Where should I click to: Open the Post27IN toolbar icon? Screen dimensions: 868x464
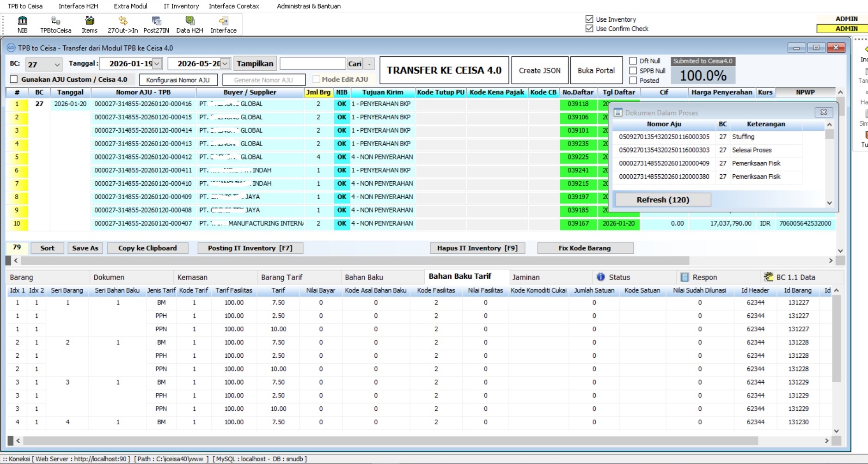coord(156,24)
